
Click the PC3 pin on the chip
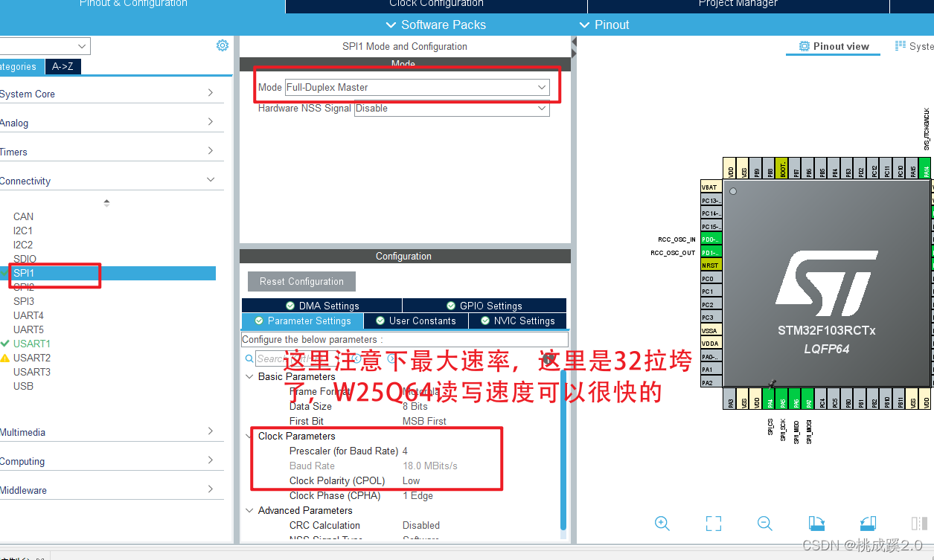tap(711, 318)
